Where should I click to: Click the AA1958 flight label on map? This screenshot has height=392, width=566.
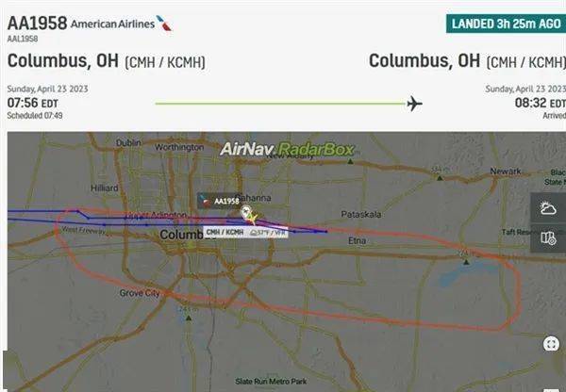[x=220, y=201]
